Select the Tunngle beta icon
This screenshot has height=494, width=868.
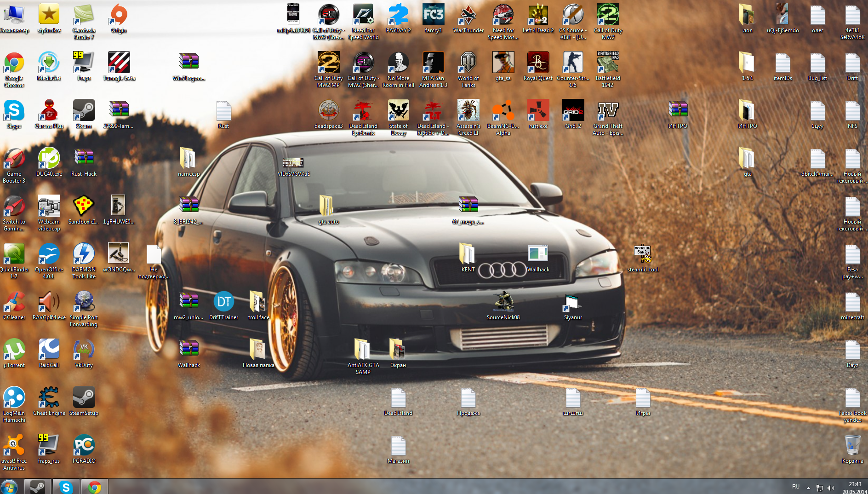point(119,66)
